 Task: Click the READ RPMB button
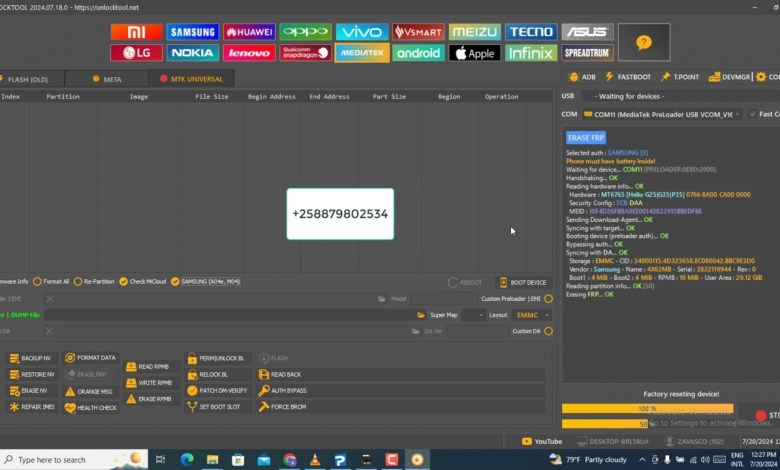[x=149, y=367]
